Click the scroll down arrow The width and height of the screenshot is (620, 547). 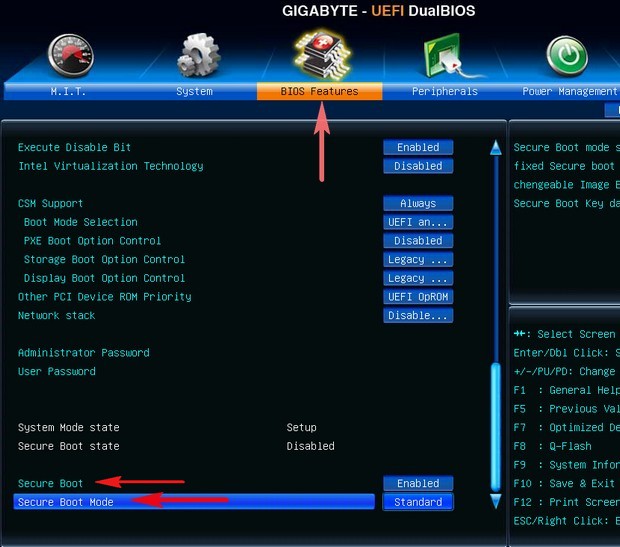tap(496, 500)
